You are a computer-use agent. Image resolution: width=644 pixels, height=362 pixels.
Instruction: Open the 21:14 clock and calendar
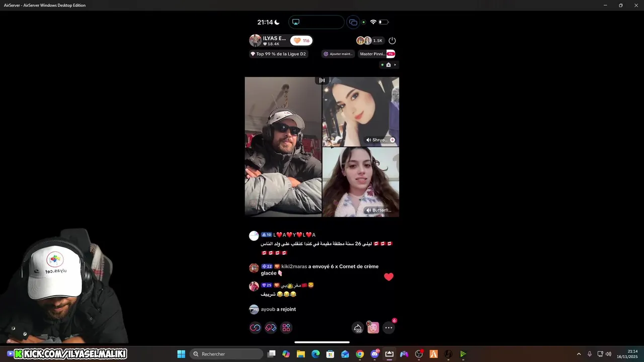[627, 354]
